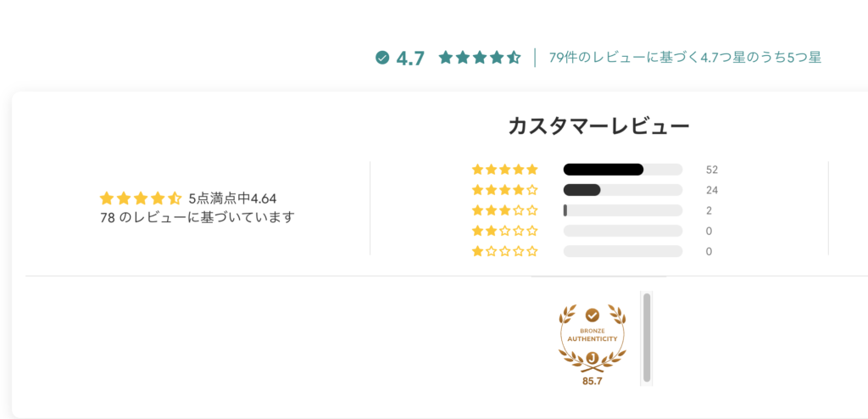Click the 52 five-star review count
Screen dimensions: 868x419
point(712,170)
